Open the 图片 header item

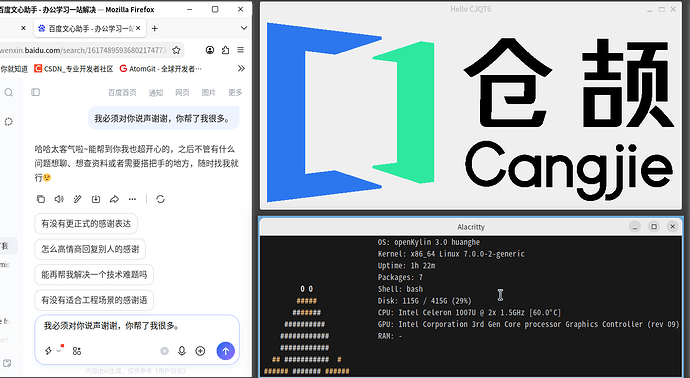coord(209,92)
